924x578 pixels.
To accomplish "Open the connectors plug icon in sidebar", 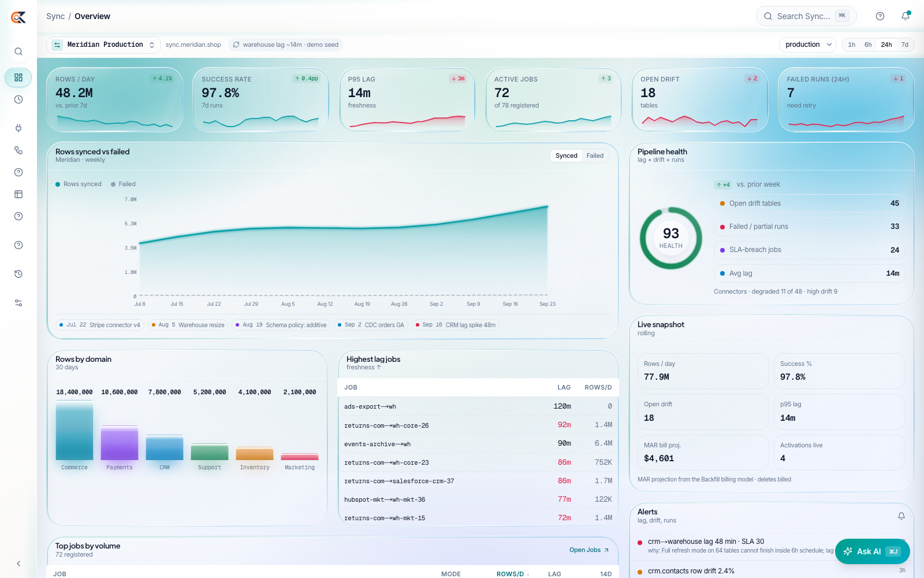I will (18, 128).
